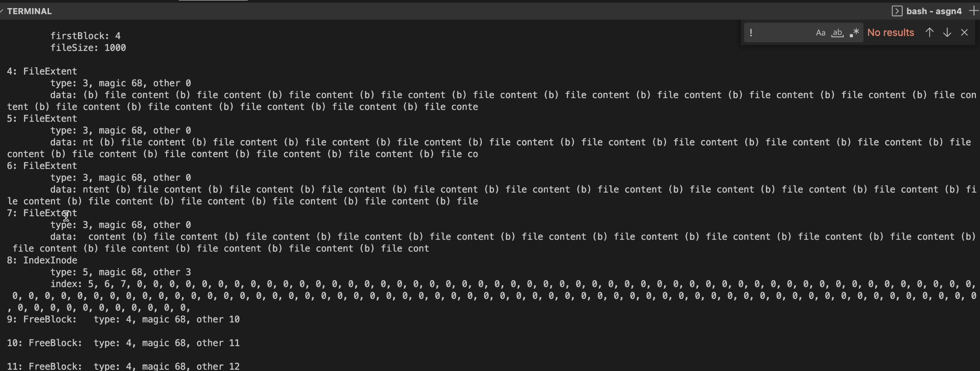Click the 'fileSize: 1000' output text
Viewport: 980px width, 371px height.
coord(88,48)
